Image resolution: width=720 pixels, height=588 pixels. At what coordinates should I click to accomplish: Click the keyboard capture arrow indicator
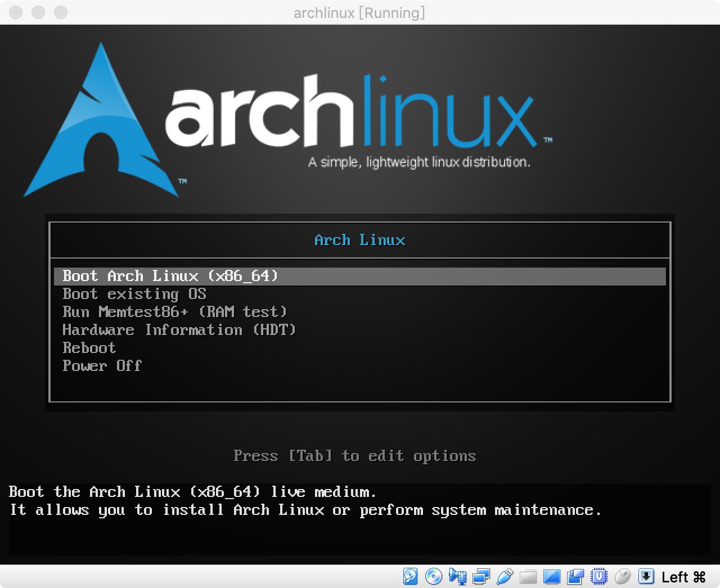(646, 576)
